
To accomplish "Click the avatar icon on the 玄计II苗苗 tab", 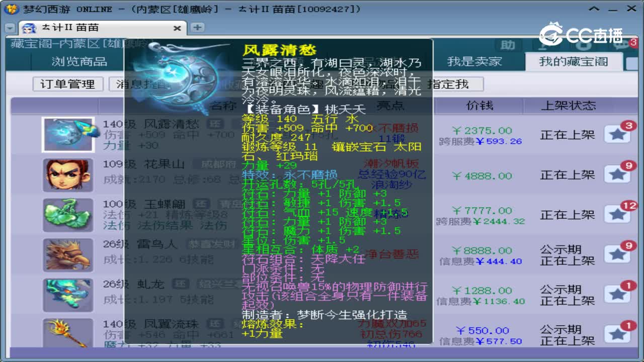I will (28, 28).
